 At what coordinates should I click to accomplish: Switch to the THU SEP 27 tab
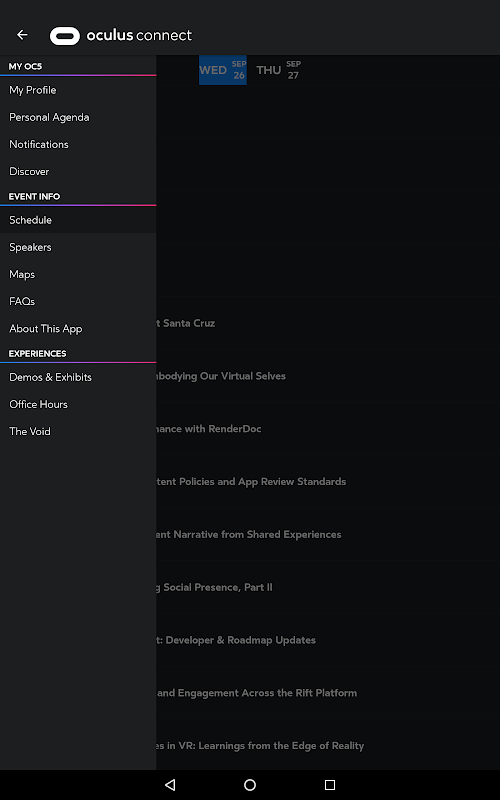click(x=279, y=70)
